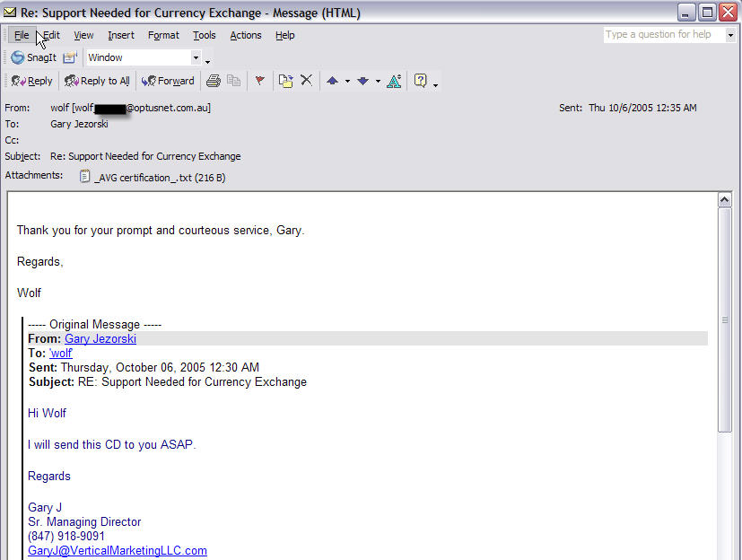Open the GaryJ@VerticalMarketingLLC.com email link

click(x=118, y=550)
